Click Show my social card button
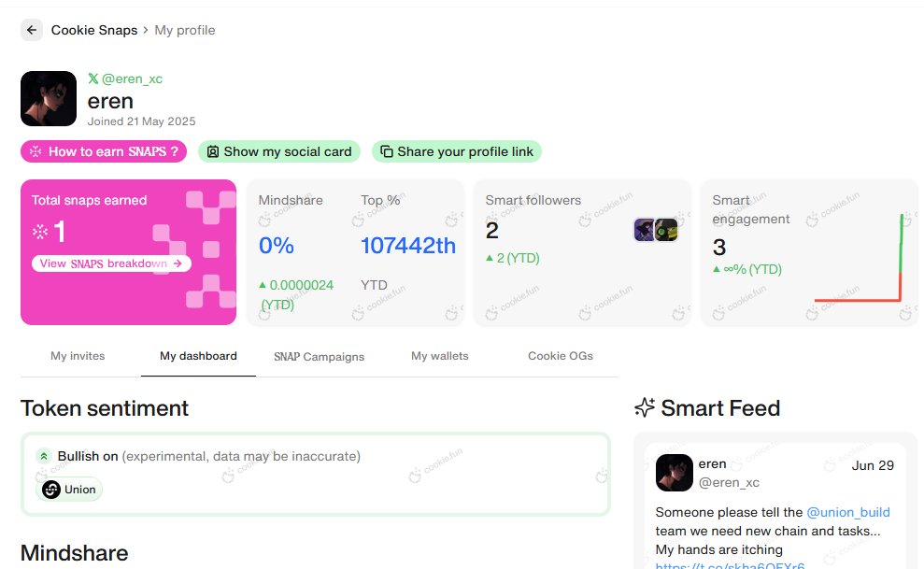This screenshot has height=569, width=924. click(x=279, y=151)
